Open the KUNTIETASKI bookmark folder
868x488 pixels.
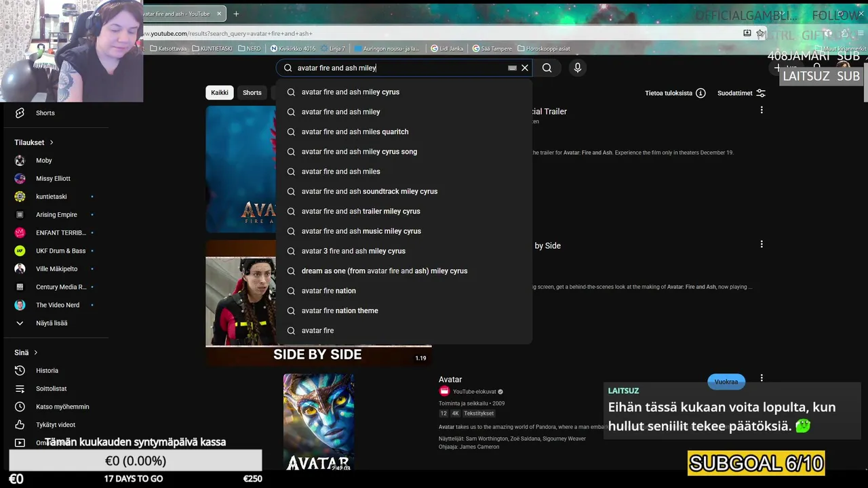(x=212, y=49)
